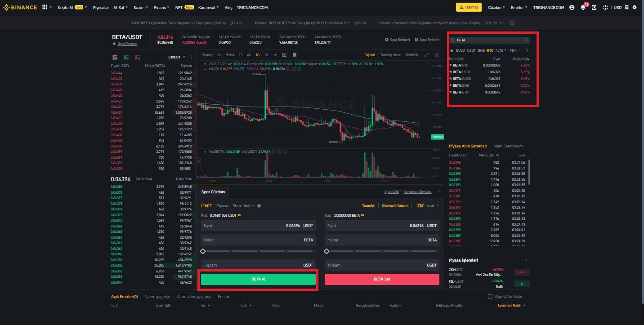This screenshot has width=644, height=325.
Task: Open the help center question icon
Action: [x=627, y=8]
